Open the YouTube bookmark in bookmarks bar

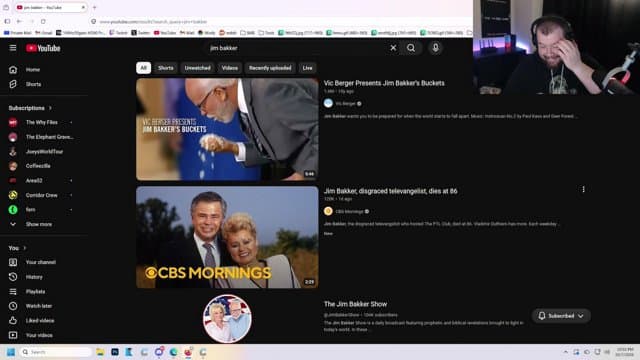[x=165, y=33]
